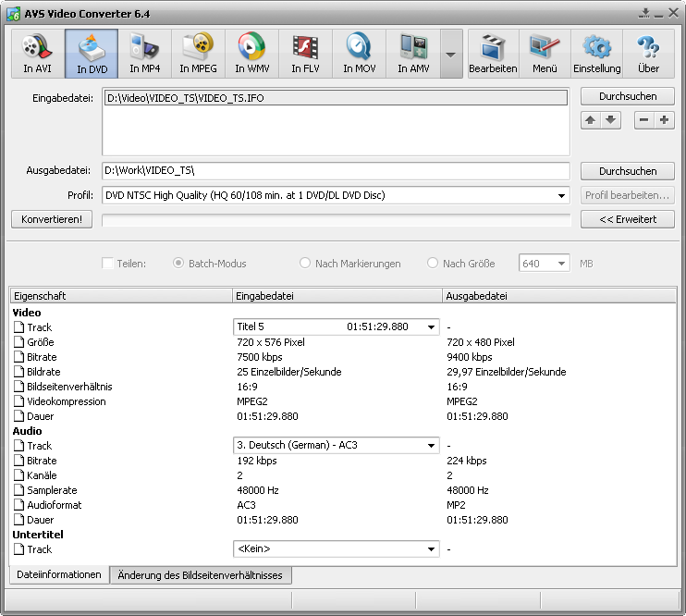Browse for input file with Durchsuchen

pos(628,96)
